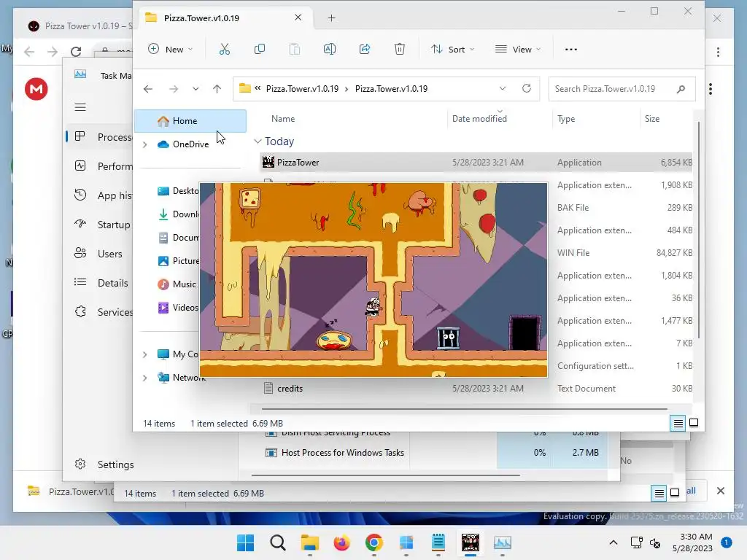Select Pizza Tower game icon on taskbar
The image size is (747, 560).
click(471, 542)
